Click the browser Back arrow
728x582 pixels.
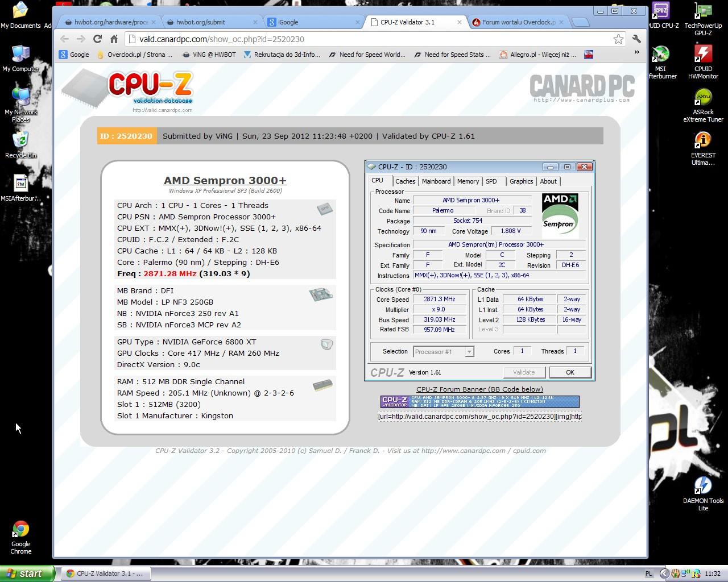pyautogui.click(x=64, y=39)
